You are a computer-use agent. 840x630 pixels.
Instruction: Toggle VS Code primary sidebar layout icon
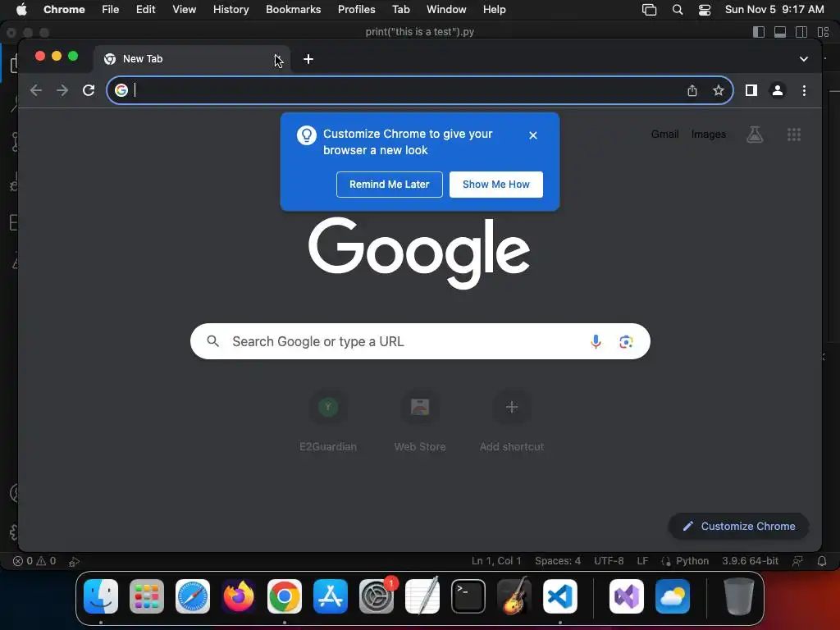[759, 32]
